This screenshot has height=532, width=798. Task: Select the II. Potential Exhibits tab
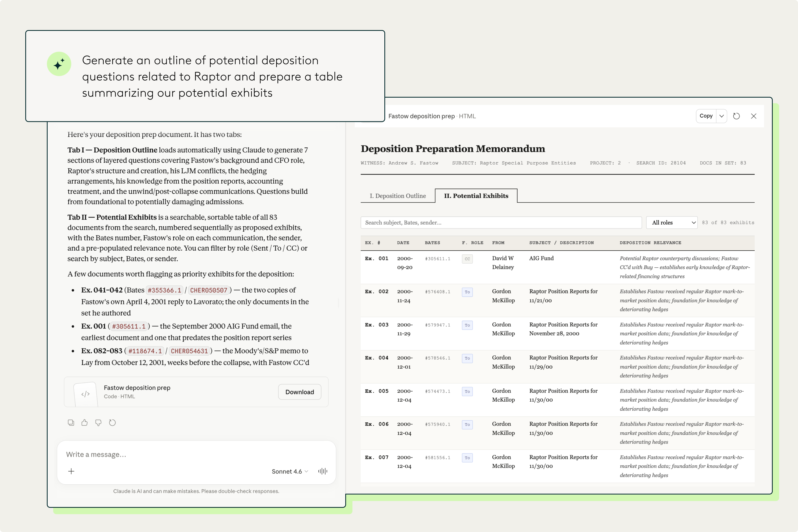click(x=476, y=196)
